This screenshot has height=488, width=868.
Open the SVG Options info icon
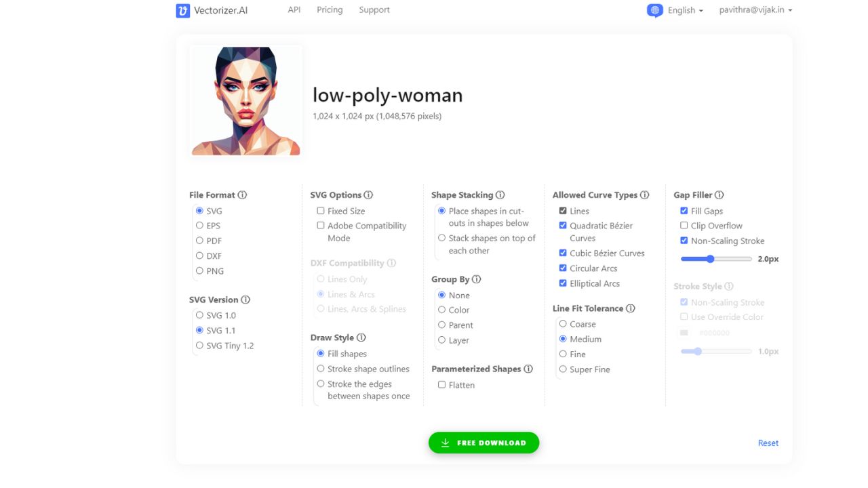tap(369, 195)
